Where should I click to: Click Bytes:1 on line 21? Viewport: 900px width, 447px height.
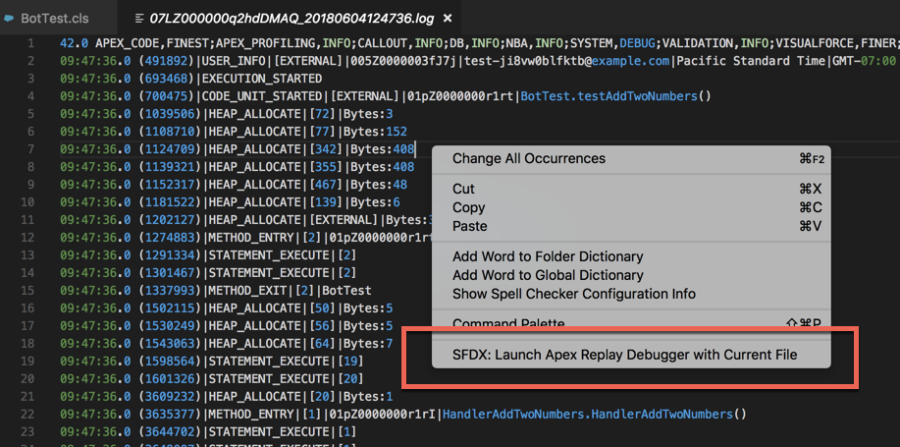click(369, 397)
